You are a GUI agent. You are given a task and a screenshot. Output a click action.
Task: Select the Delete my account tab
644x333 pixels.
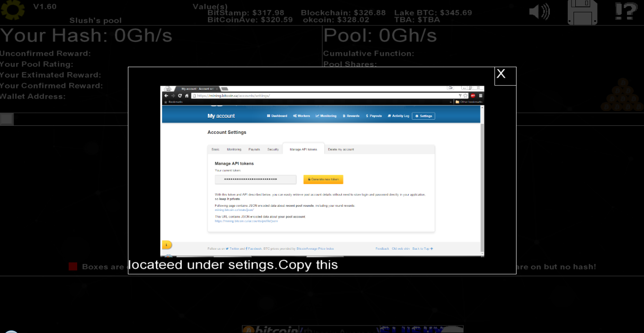pyautogui.click(x=341, y=149)
